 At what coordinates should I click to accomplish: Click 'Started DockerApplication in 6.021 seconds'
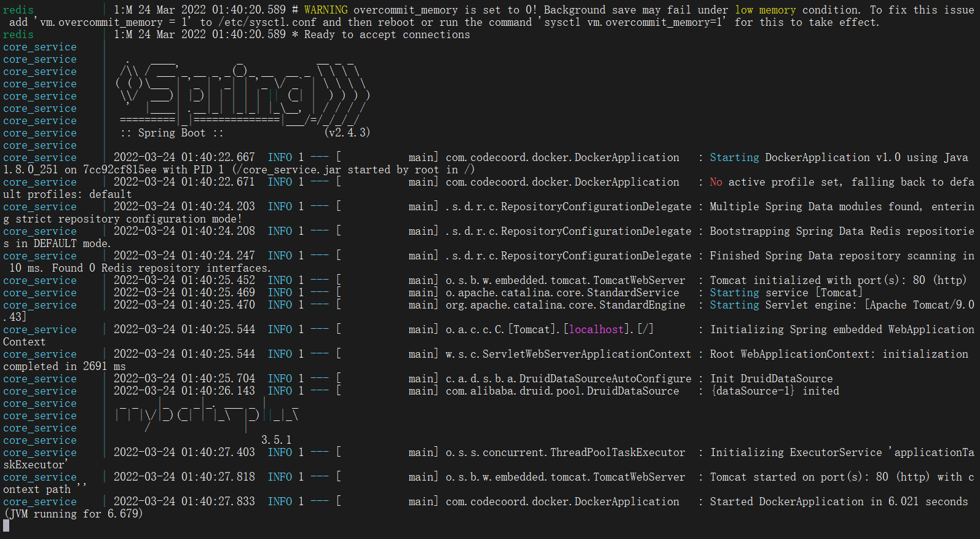tap(839, 502)
